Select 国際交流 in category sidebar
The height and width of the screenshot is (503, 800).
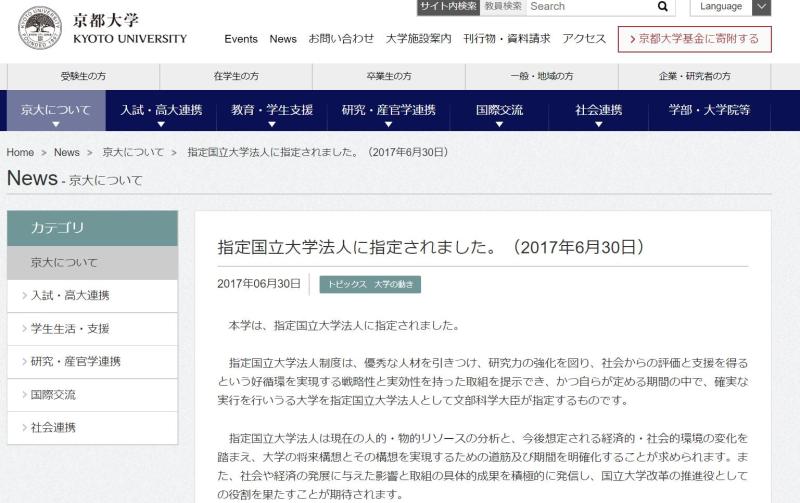[x=92, y=395]
